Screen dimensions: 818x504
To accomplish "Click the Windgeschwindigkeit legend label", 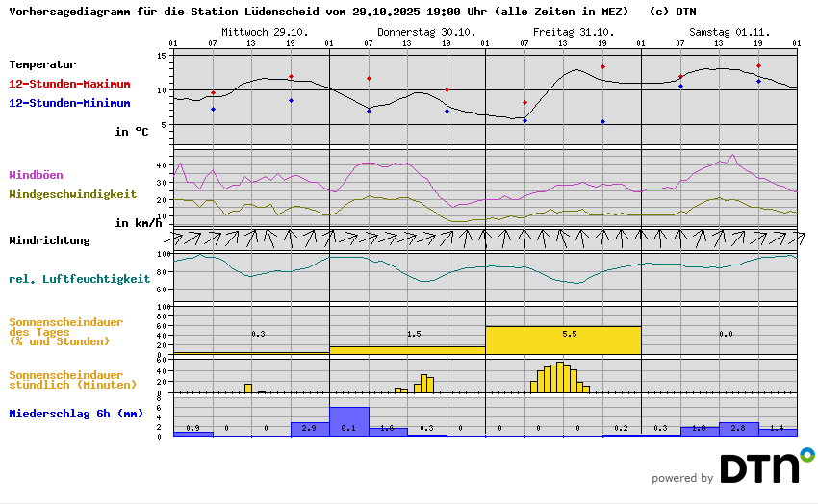I will 72,194.
